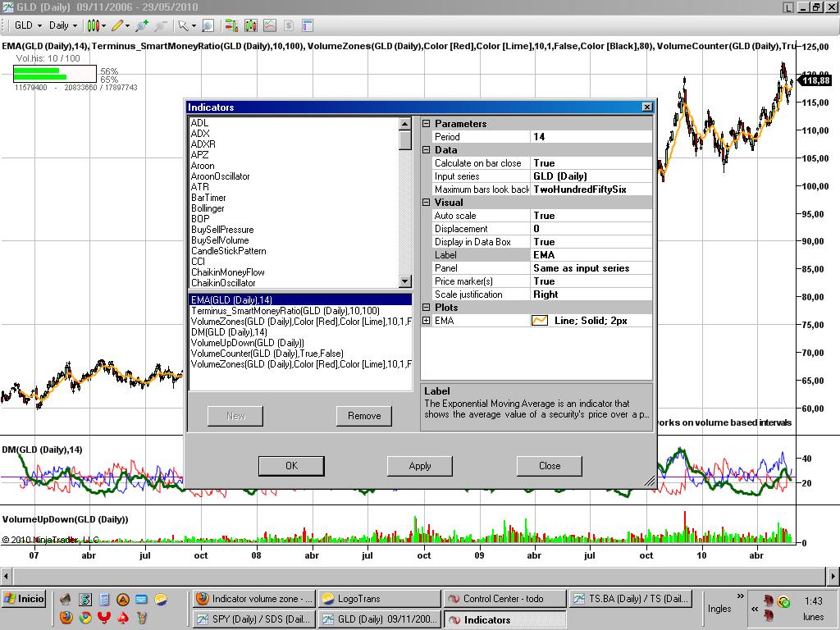Select ChaikinMoneyFlow indicator
The image size is (840, 630).
click(228, 272)
